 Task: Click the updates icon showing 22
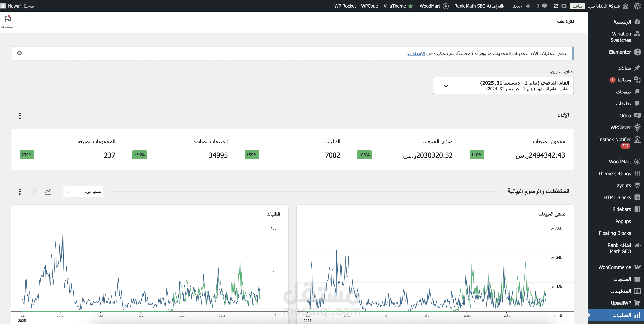(x=560, y=6)
